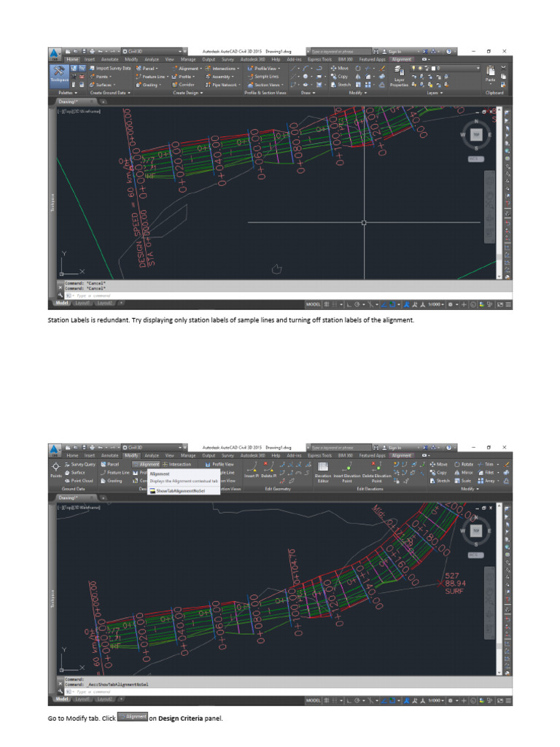Open the Profile View dropdown on Home ribbon
The width and height of the screenshot is (560, 747).
[264, 68]
